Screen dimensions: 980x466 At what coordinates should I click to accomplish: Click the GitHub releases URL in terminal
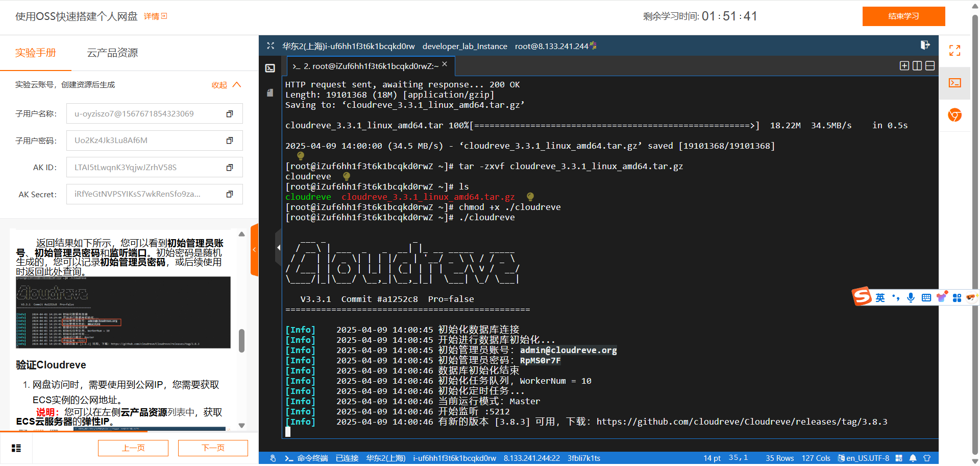coord(742,422)
